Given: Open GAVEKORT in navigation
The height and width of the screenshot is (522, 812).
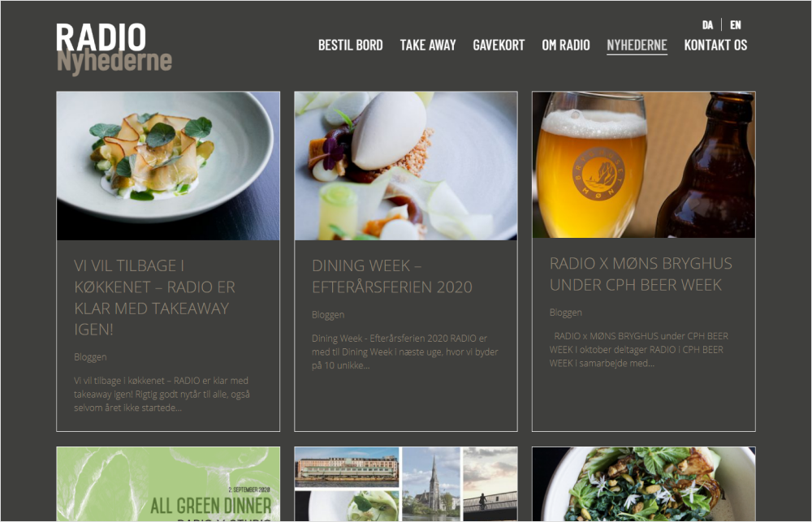Looking at the screenshot, I should tap(499, 45).
